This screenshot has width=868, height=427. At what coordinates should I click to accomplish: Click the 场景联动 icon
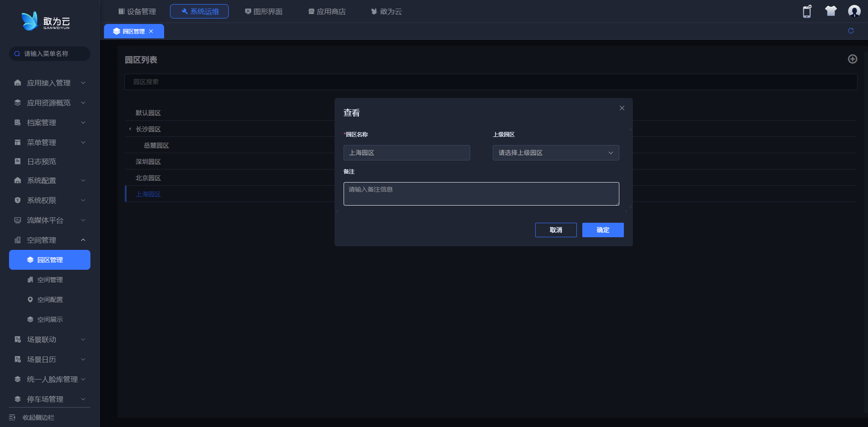click(18, 339)
